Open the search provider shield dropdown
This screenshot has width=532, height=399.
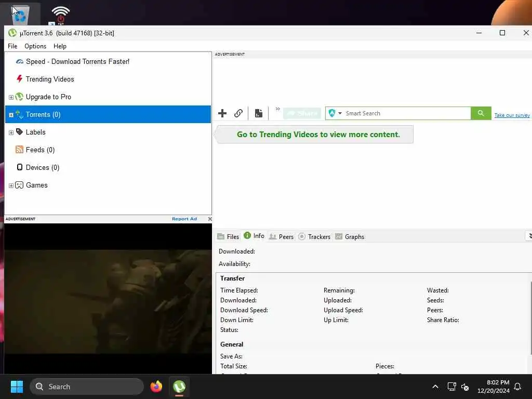335,113
